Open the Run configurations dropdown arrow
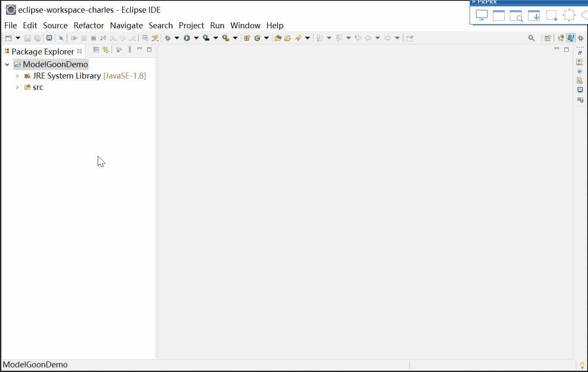This screenshot has width=588, height=372. [x=196, y=38]
